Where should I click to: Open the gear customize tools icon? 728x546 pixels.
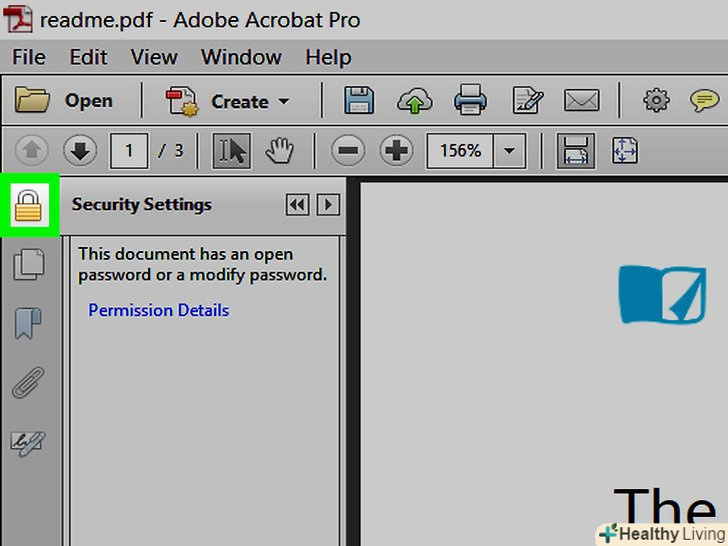pyautogui.click(x=656, y=100)
